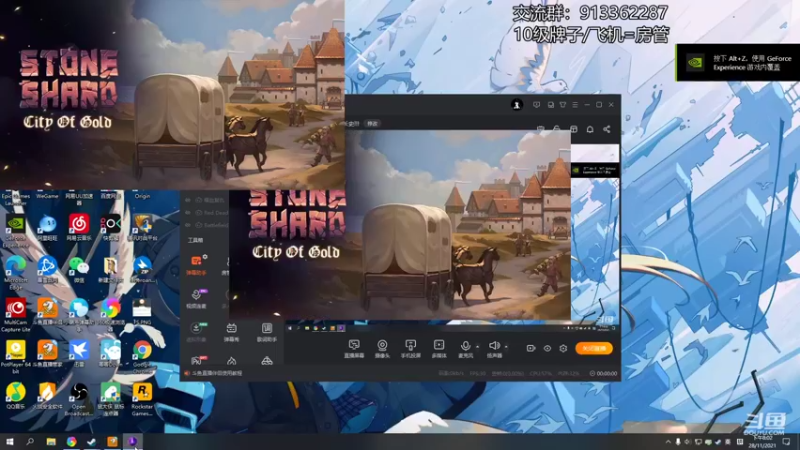This screenshot has height=450, width=800.
Task: Open WeChat desktop shortcut
Action: click(79, 269)
